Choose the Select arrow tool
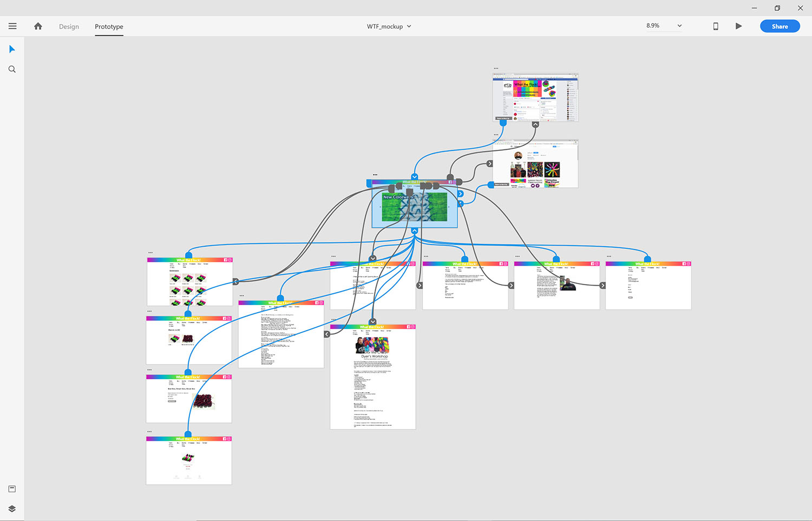 click(x=12, y=49)
